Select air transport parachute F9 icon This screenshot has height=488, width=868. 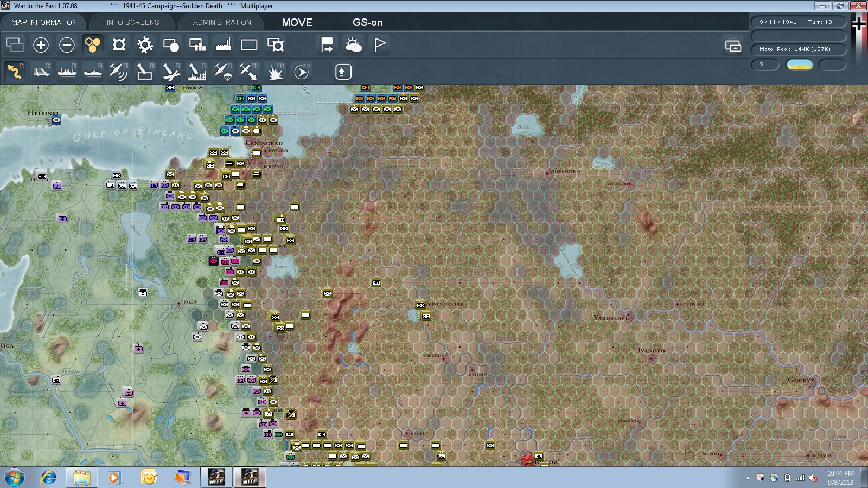(223, 72)
